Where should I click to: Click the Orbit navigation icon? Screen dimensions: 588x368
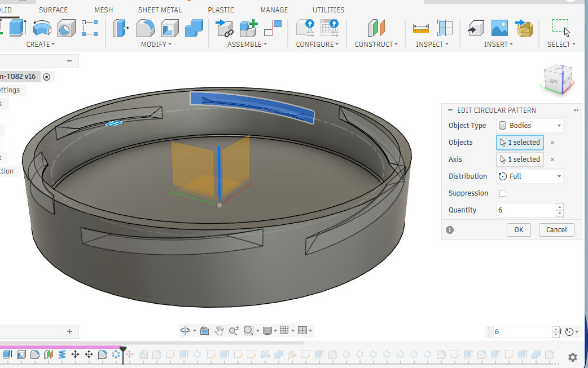184,330
